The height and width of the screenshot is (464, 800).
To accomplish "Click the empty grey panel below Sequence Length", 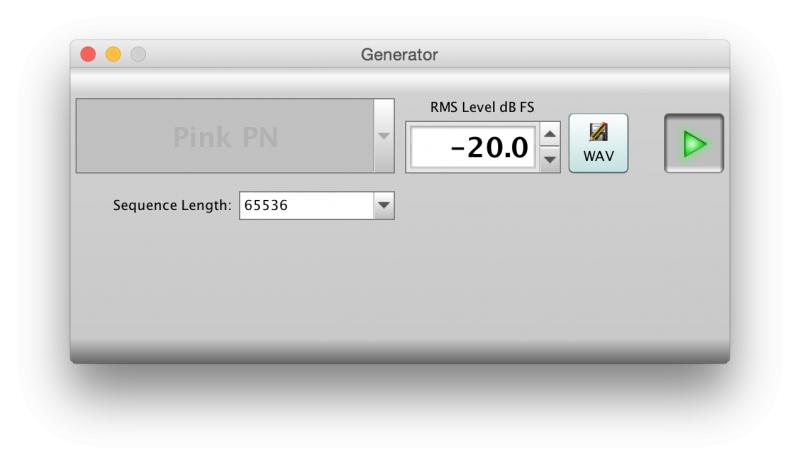I will tap(400, 286).
